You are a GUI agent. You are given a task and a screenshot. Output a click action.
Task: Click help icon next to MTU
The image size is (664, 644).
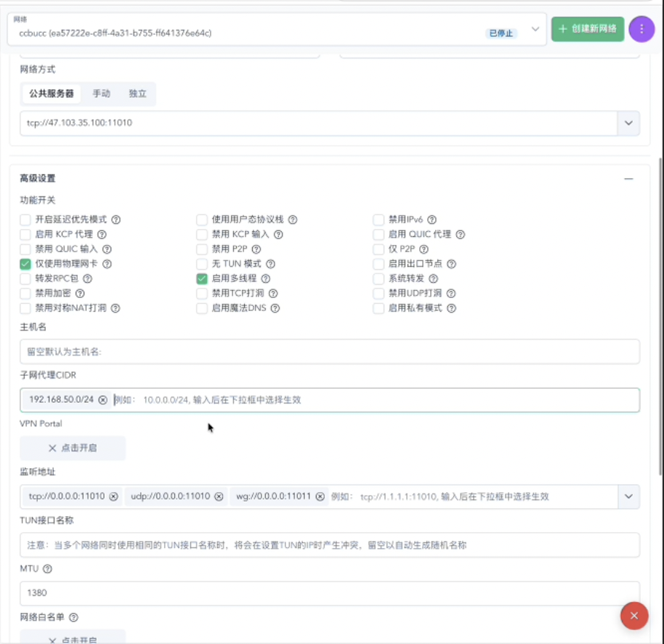pyautogui.click(x=48, y=568)
